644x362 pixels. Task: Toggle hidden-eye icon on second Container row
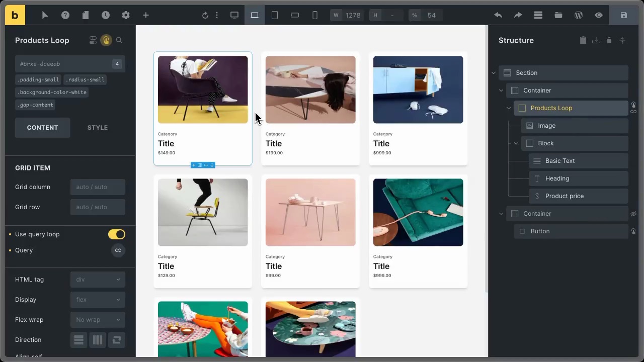click(633, 214)
